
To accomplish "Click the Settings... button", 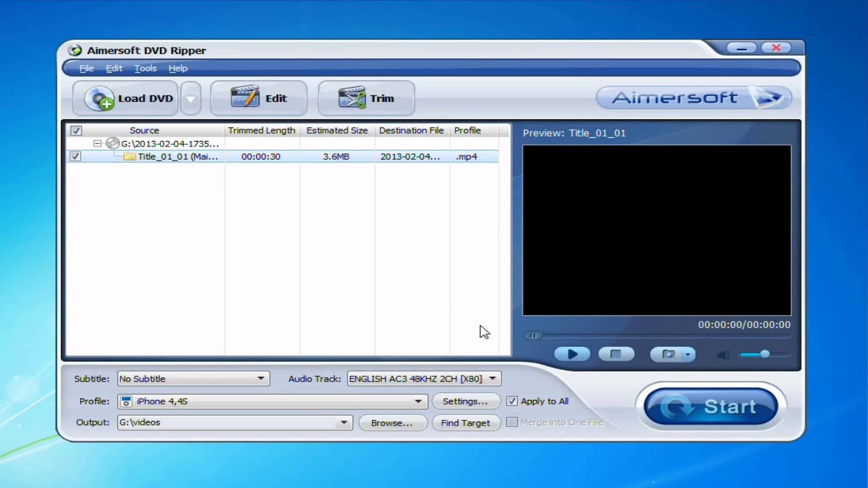I will 465,401.
